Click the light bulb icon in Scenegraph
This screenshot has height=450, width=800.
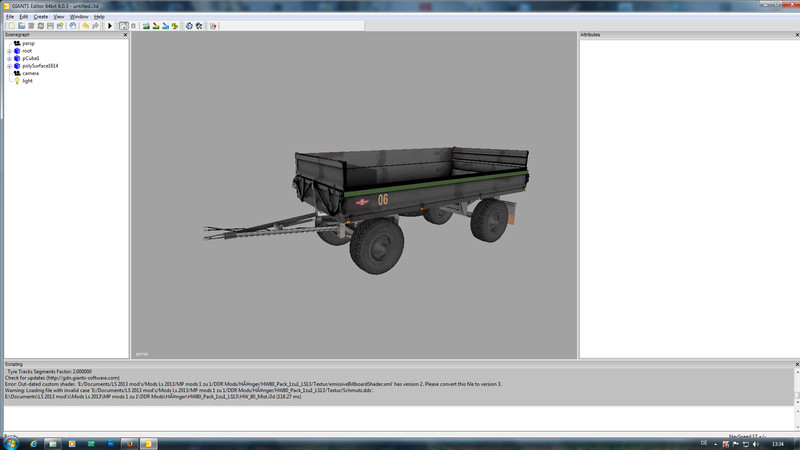tap(17, 81)
